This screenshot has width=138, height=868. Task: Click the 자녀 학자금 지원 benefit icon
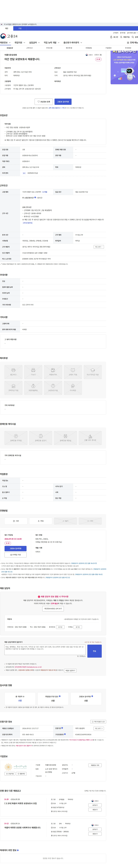(x=93, y=372)
